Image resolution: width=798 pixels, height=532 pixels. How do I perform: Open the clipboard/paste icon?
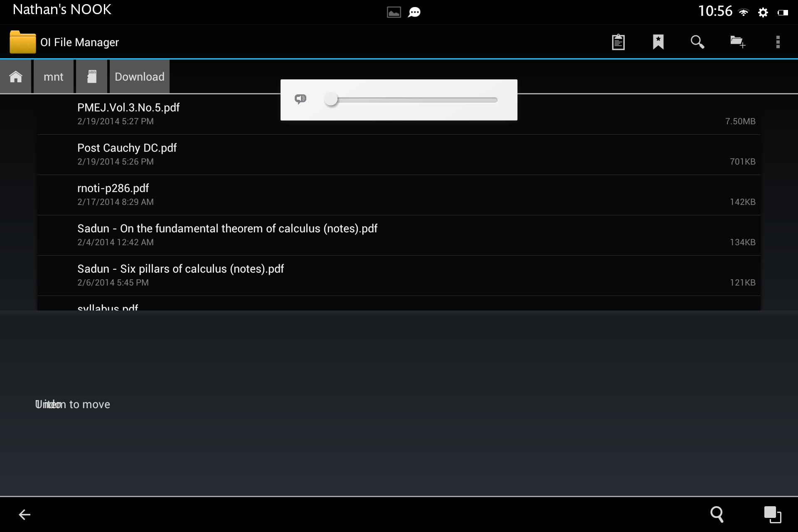click(618, 42)
